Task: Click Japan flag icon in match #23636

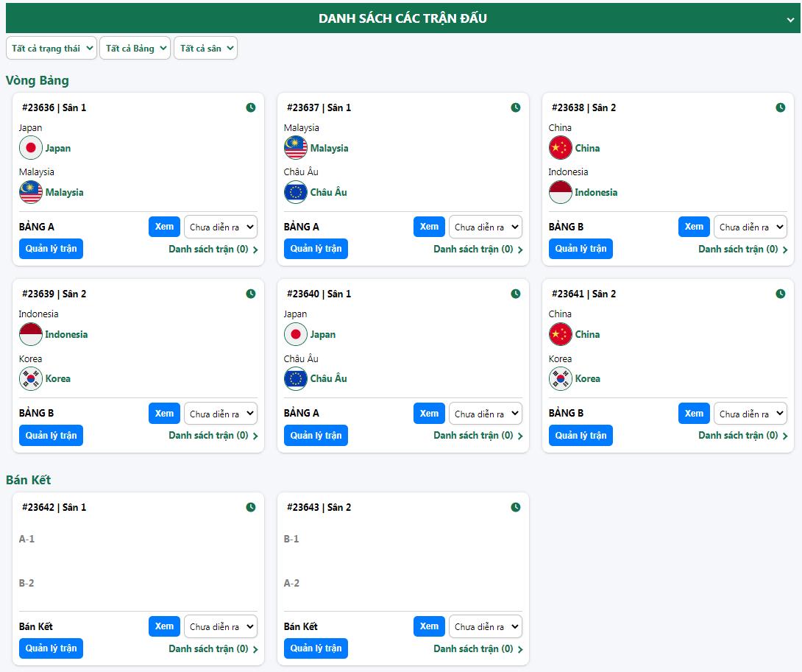Action: pos(31,148)
